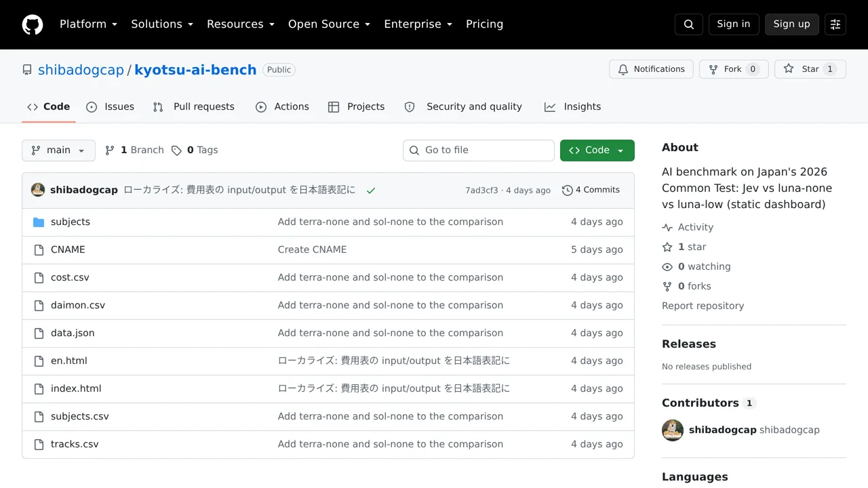Switch to the Projects tab
This screenshot has width=868, height=488.
(x=356, y=106)
